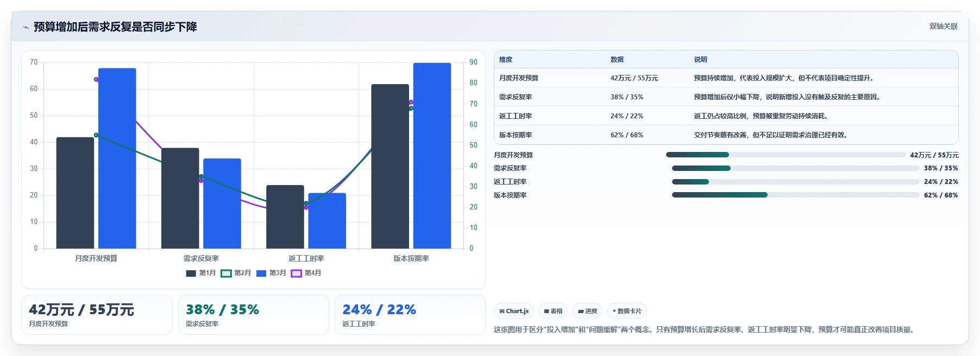Select the 月度开发预算 table row name
Image resolution: width=980 pixels, height=356 pixels.
519,78
